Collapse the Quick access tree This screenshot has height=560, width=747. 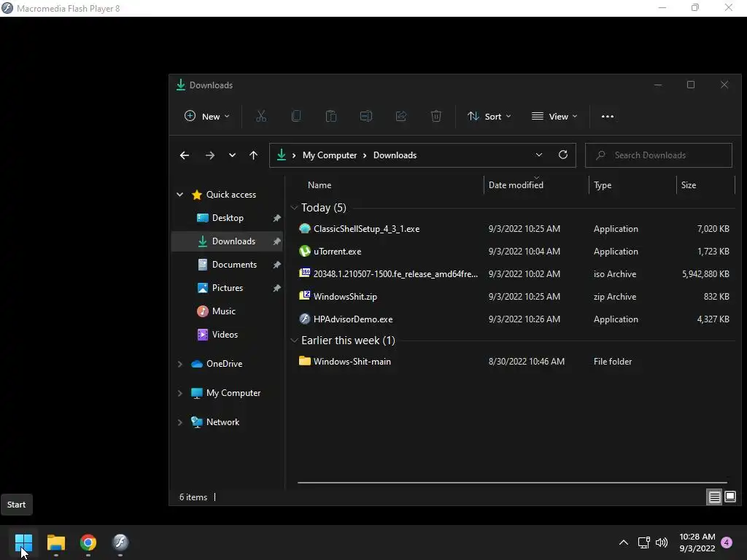180,194
